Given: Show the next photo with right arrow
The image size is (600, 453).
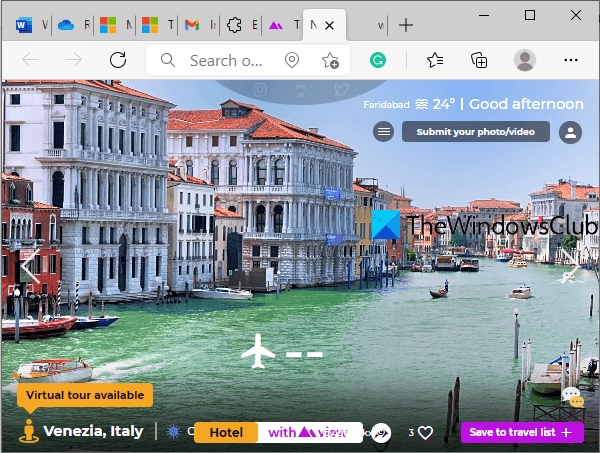Looking at the screenshot, I should (570, 266).
